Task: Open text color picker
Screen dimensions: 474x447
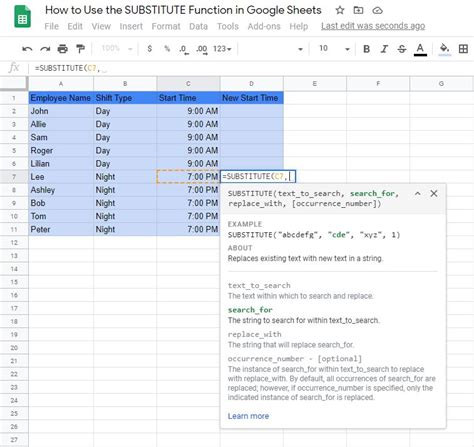Action: click(420, 49)
